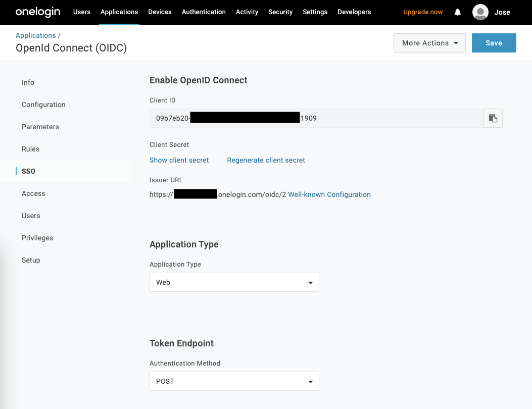Switch to the Developers menu
The width and height of the screenshot is (532, 409).
pos(354,12)
